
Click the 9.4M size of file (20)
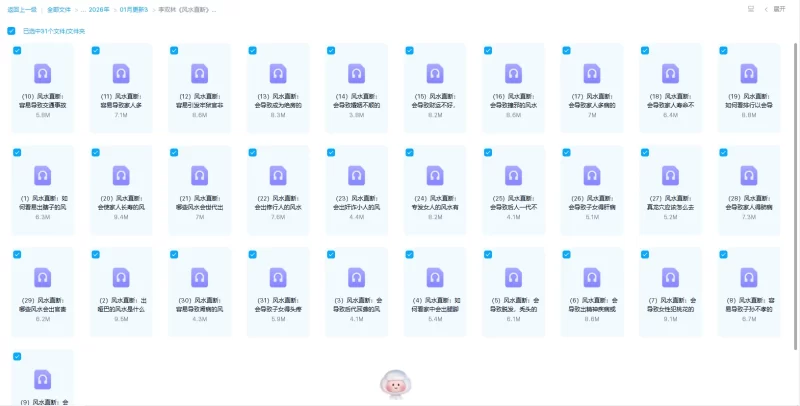(121, 217)
